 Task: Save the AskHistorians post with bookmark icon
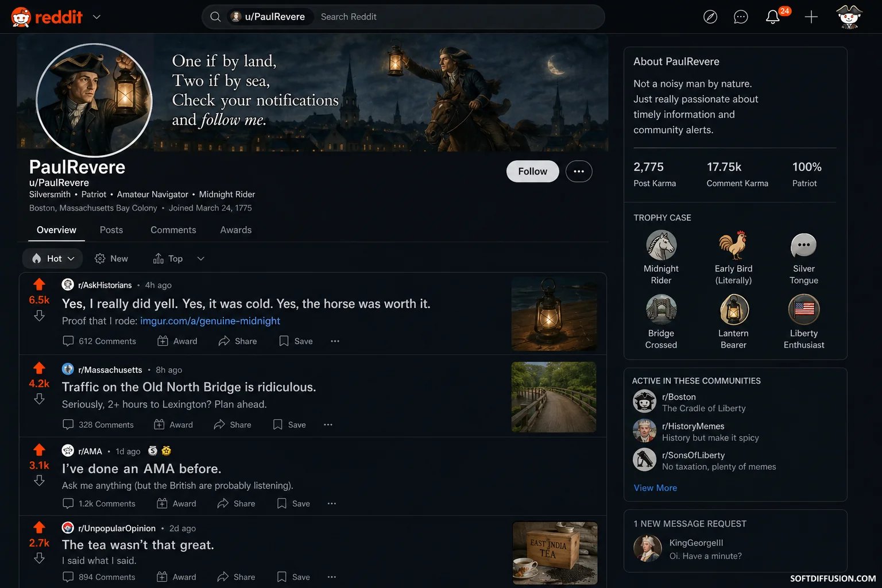296,341
